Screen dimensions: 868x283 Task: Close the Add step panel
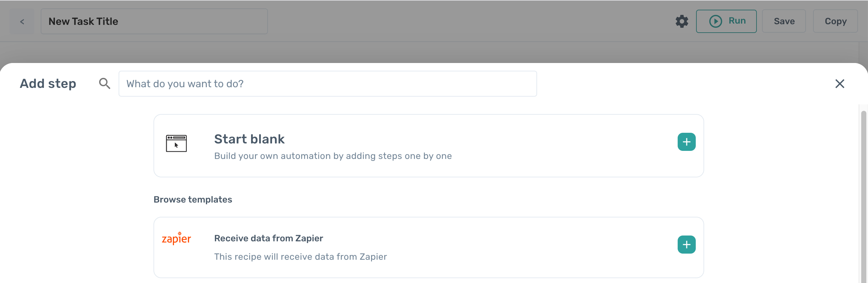pyautogui.click(x=839, y=84)
